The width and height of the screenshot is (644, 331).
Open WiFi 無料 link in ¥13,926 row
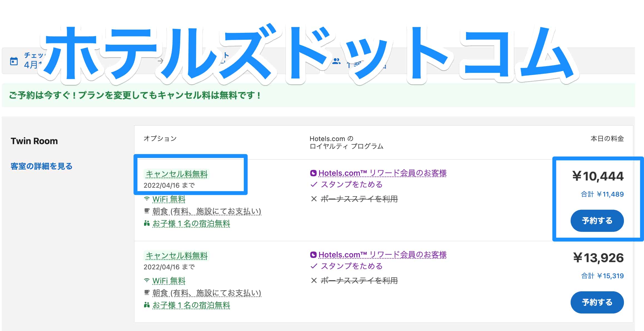tap(169, 281)
